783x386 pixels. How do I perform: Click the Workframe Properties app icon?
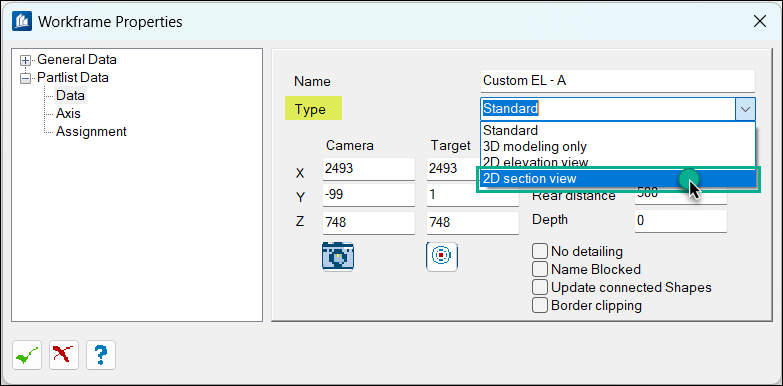tap(22, 22)
